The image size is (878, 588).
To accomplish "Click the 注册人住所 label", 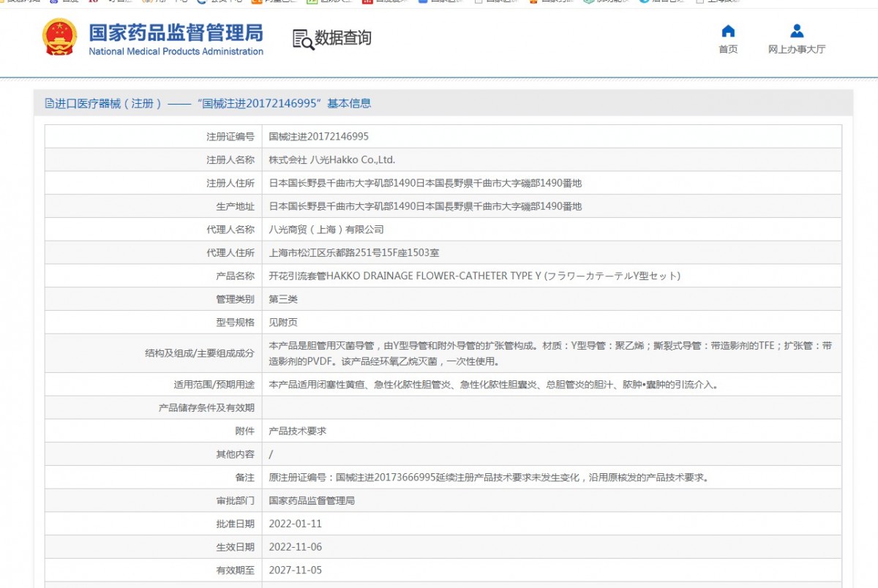I will [230, 183].
